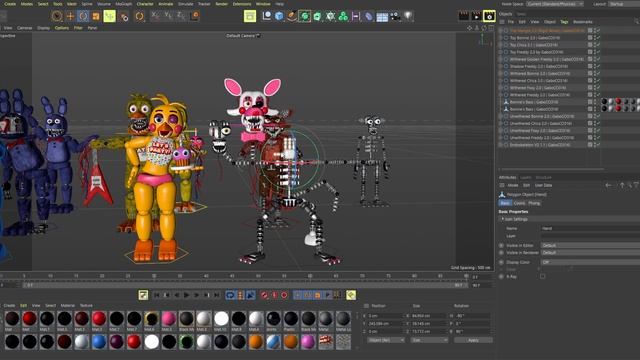Screen dimensions: 640x360
Task: Expand the Withered Golden Freddy hierarchy
Action: pyautogui.click(x=501, y=59)
